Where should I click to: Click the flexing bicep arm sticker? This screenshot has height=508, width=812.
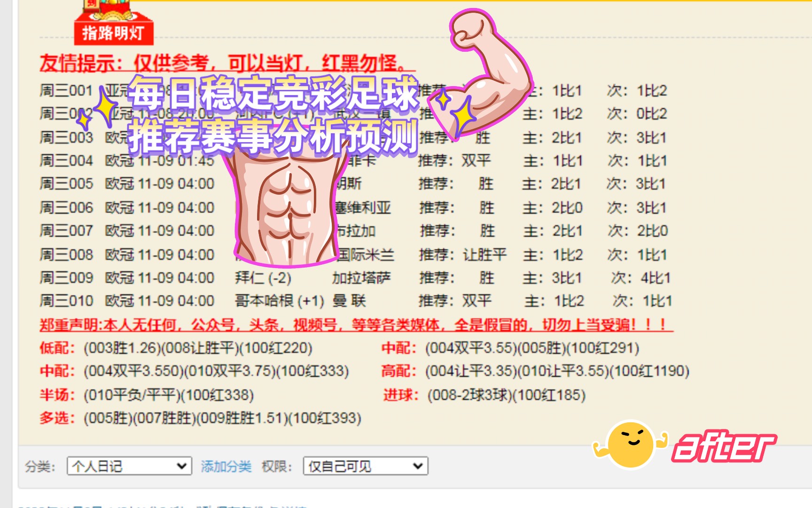[491, 71]
